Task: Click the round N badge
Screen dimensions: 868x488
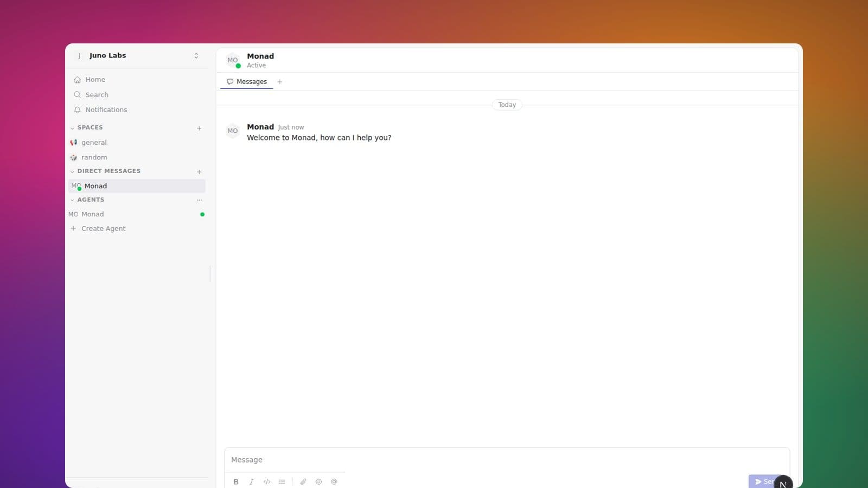Action: (x=783, y=482)
